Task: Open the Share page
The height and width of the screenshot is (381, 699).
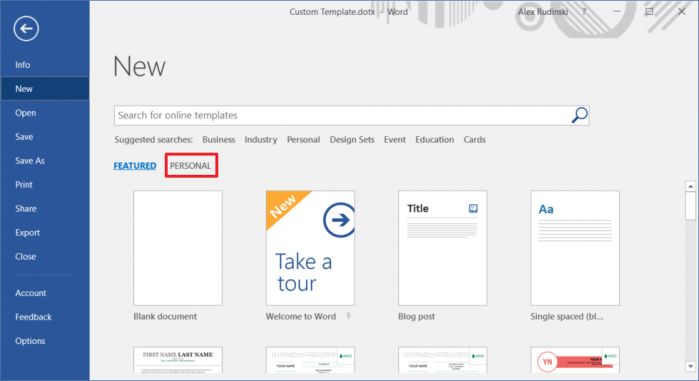Action: pos(45,209)
